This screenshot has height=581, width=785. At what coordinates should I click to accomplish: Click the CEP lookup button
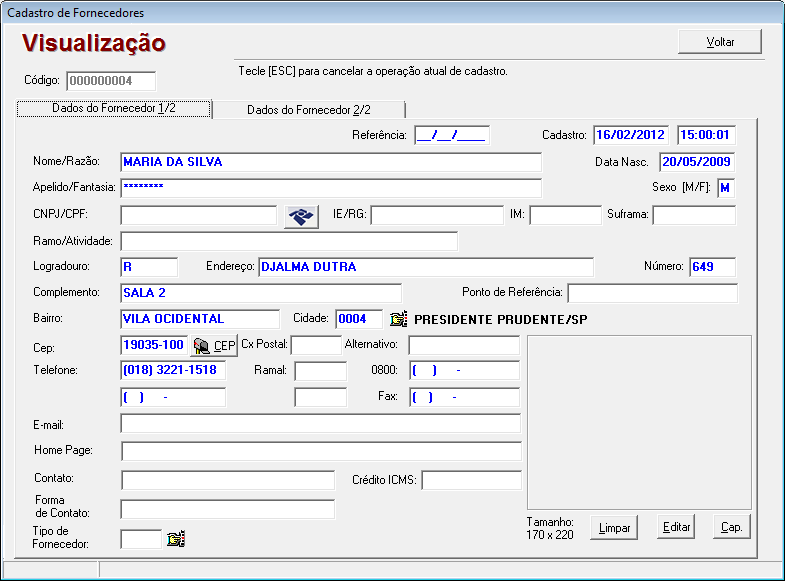point(214,346)
